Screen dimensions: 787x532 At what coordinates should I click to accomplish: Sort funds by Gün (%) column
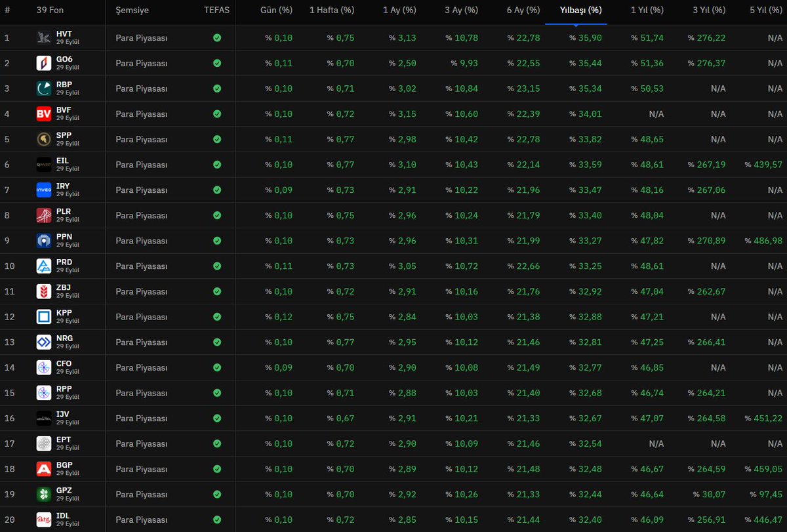[276, 10]
